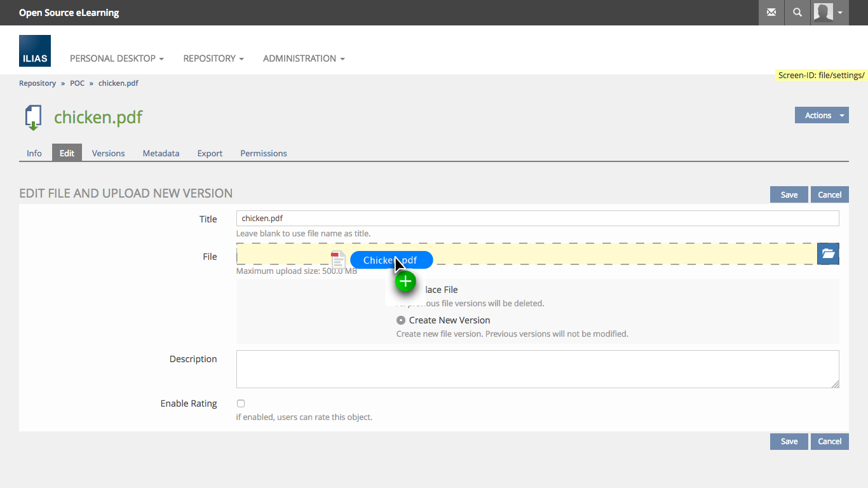Click the ILIAS logo

click(35, 51)
